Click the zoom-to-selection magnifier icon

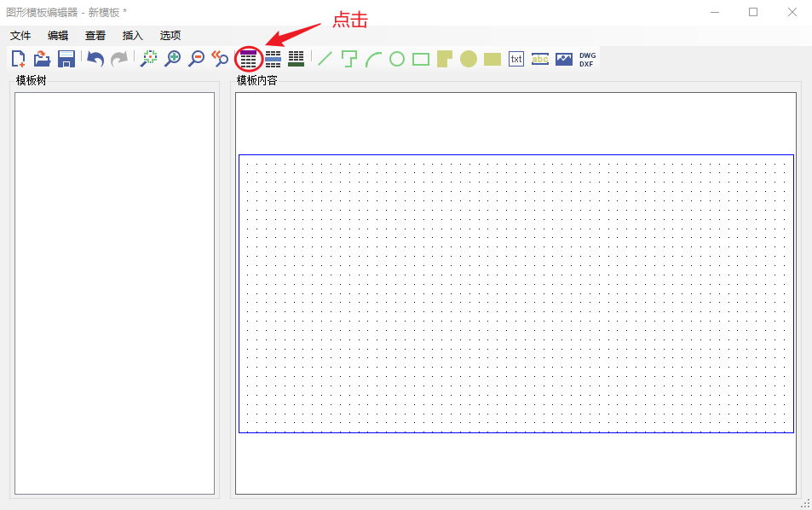[148, 59]
